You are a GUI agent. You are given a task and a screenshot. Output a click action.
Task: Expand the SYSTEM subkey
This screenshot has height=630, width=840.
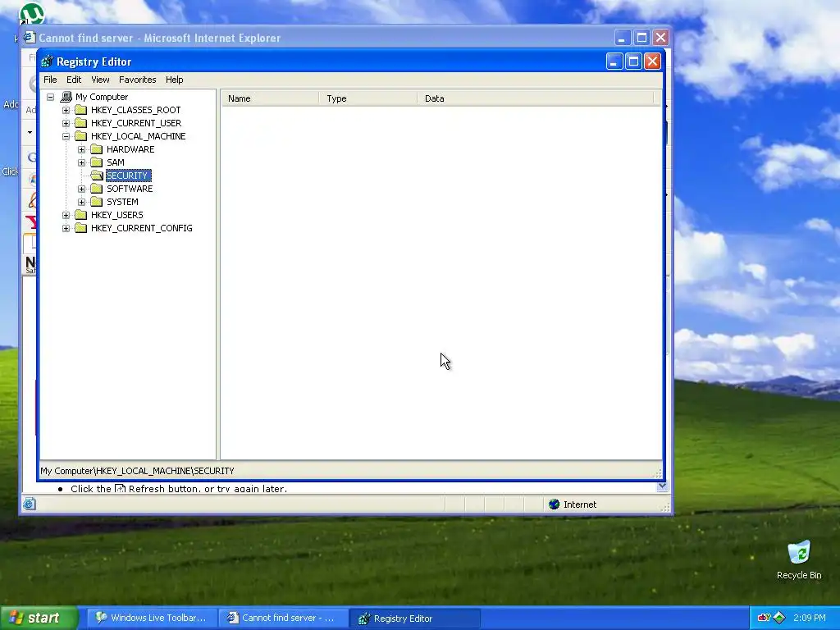point(81,202)
